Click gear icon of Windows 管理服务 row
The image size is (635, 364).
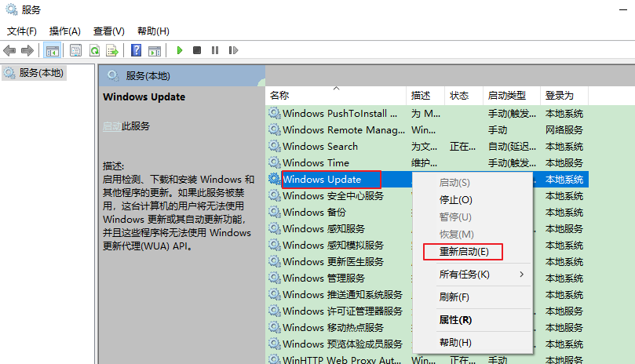pos(275,278)
